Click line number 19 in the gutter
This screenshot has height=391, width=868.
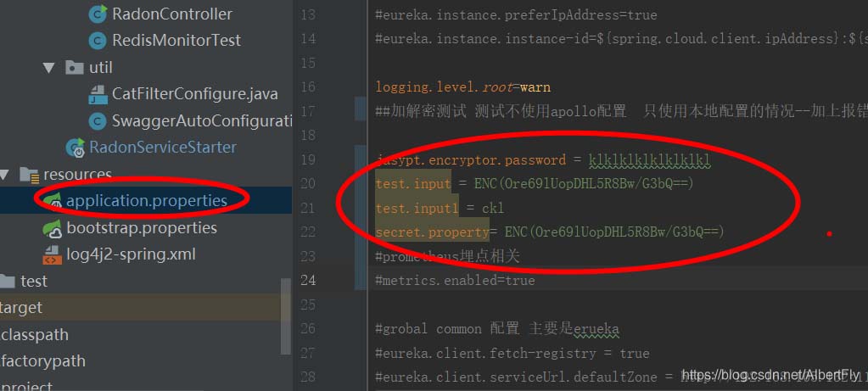(x=308, y=159)
